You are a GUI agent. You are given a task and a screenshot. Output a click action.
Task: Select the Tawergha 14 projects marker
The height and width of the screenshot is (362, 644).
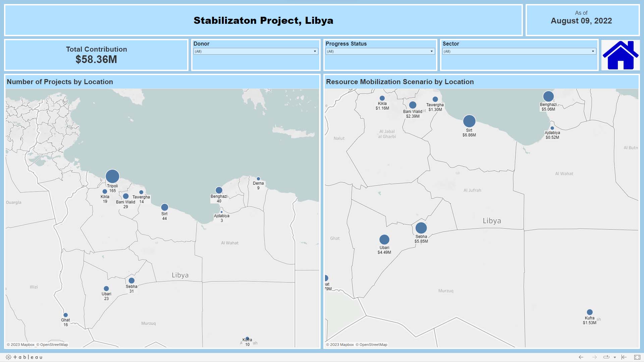(x=141, y=192)
